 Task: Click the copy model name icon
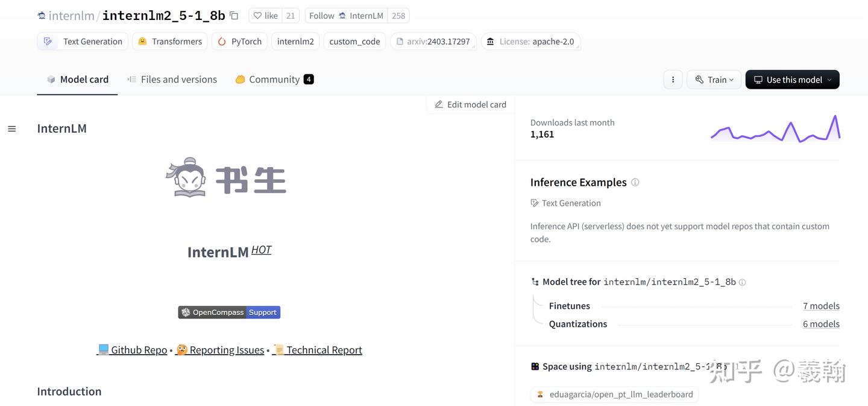pos(233,15)
